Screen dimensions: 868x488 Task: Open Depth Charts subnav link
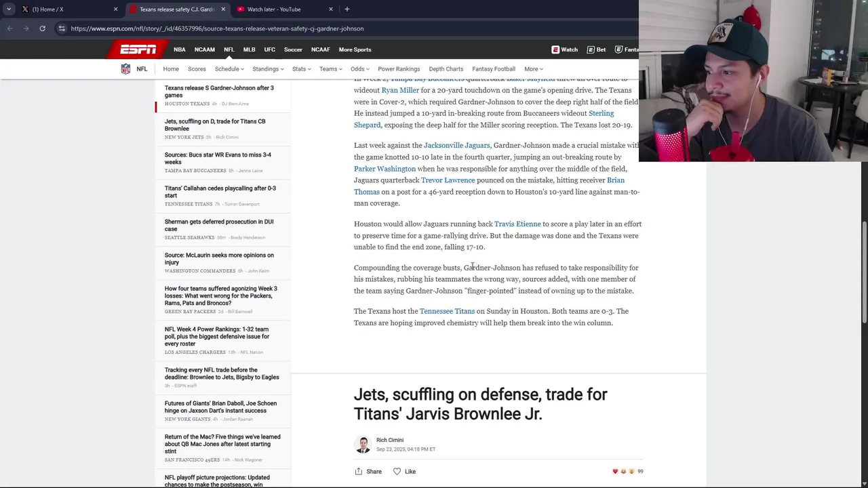click(x=446, y=69)
